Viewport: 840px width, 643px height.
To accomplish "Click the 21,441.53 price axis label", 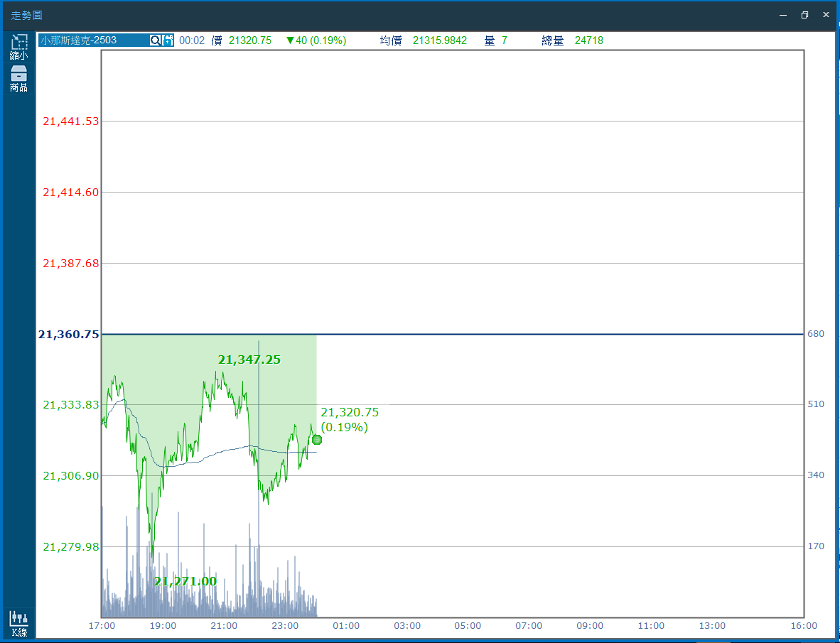I will [71, 121].
